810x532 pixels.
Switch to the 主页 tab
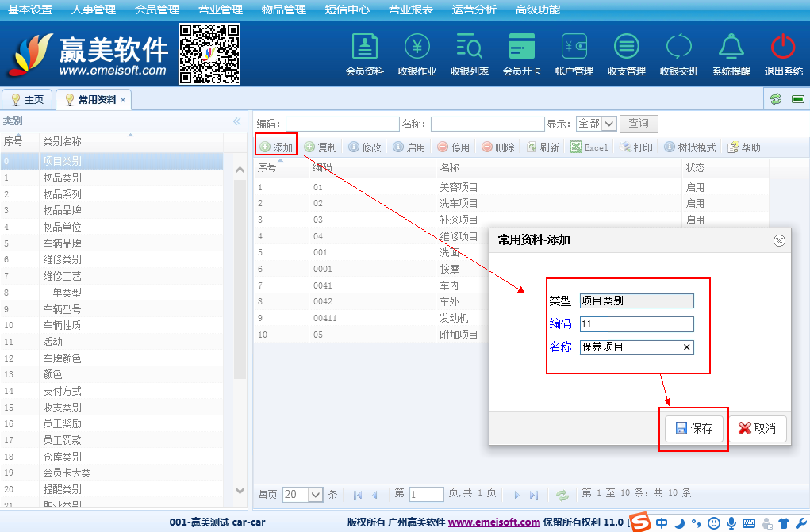[27, 100]
